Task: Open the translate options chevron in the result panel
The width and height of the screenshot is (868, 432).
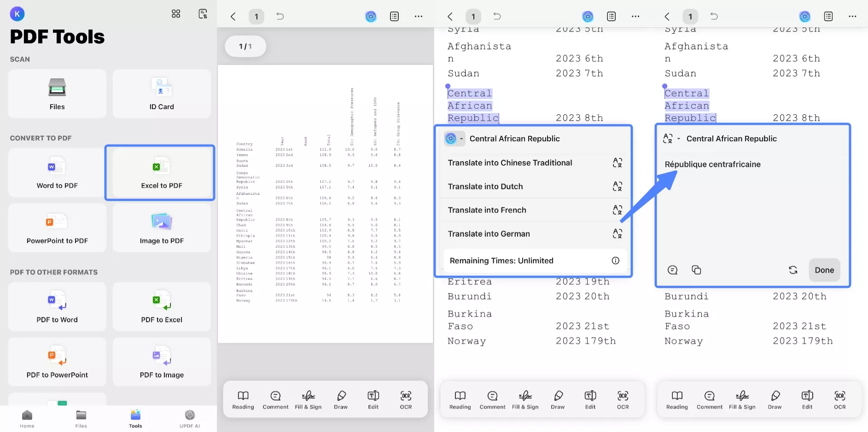Action: 679,138
